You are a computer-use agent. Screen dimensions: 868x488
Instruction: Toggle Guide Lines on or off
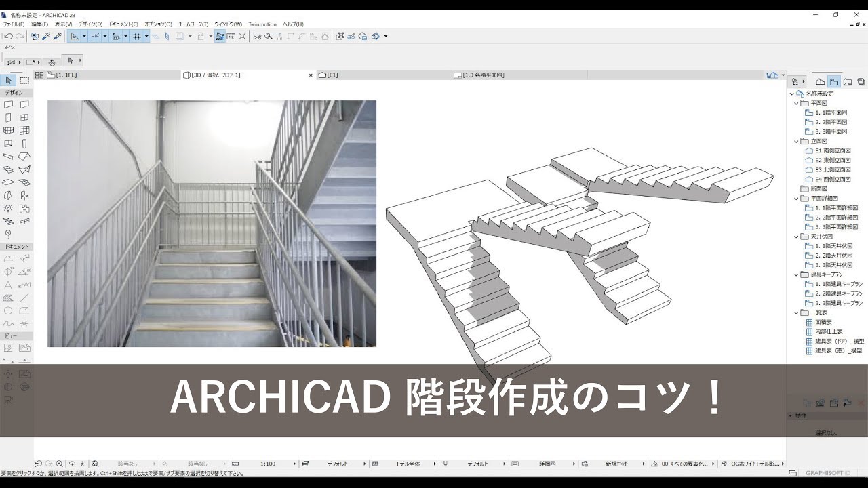tap(75, 36)
